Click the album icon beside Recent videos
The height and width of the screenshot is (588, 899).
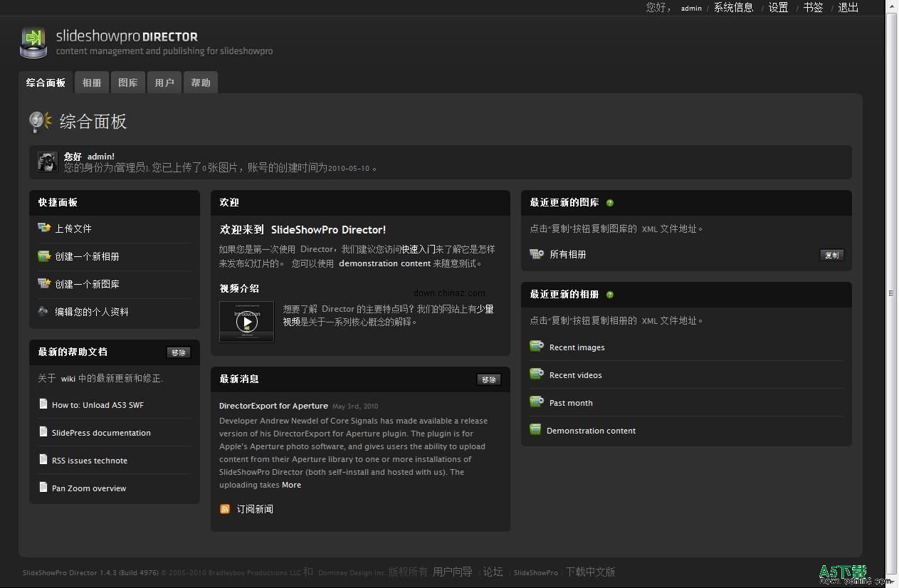(537, 374)
